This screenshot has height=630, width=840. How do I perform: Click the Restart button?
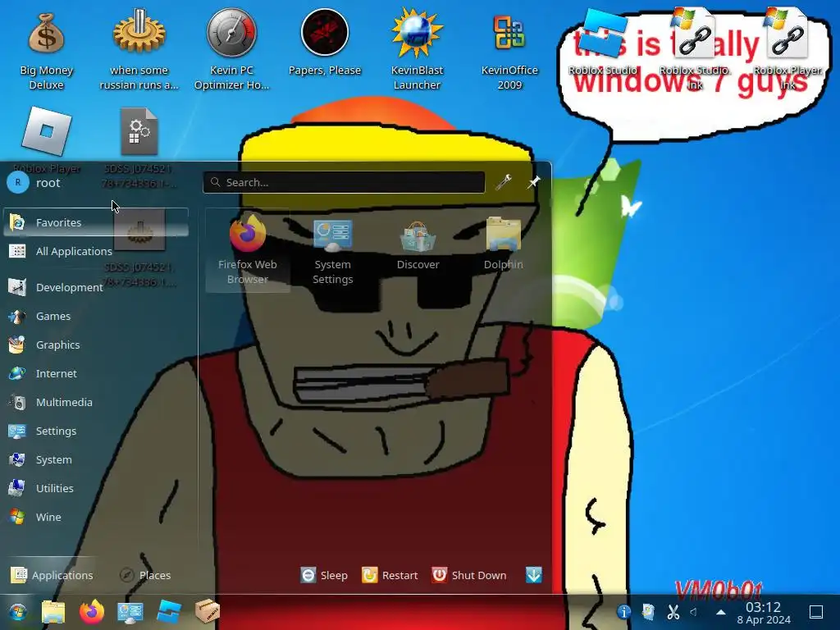tap(390, 575)
